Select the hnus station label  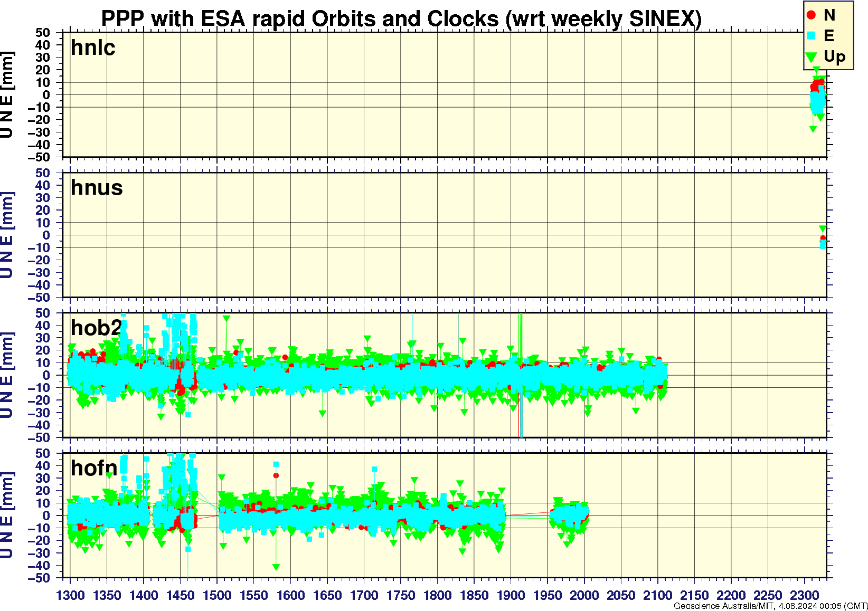pyautogui.click(x=97, y=188)
